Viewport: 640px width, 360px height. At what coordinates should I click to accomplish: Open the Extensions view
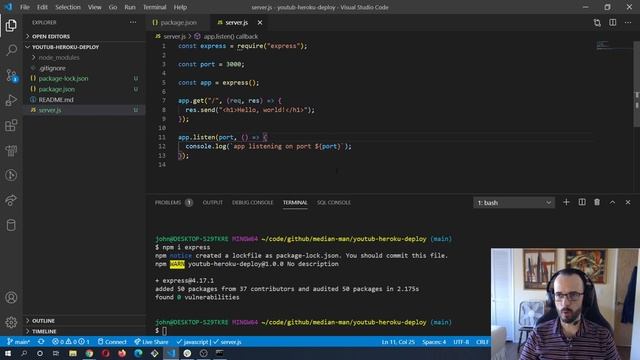coord(11,125)
